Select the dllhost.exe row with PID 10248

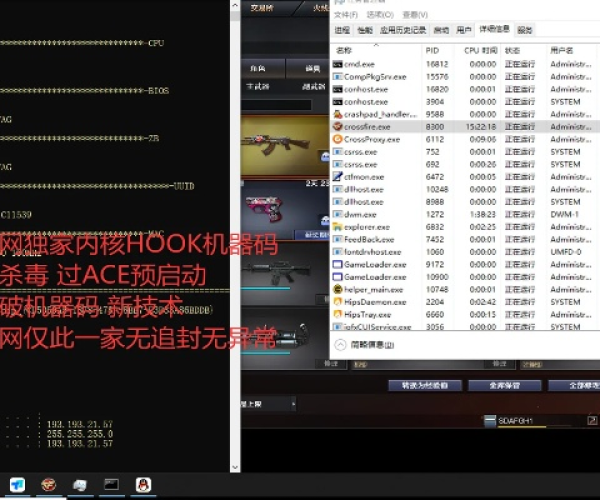465,189
